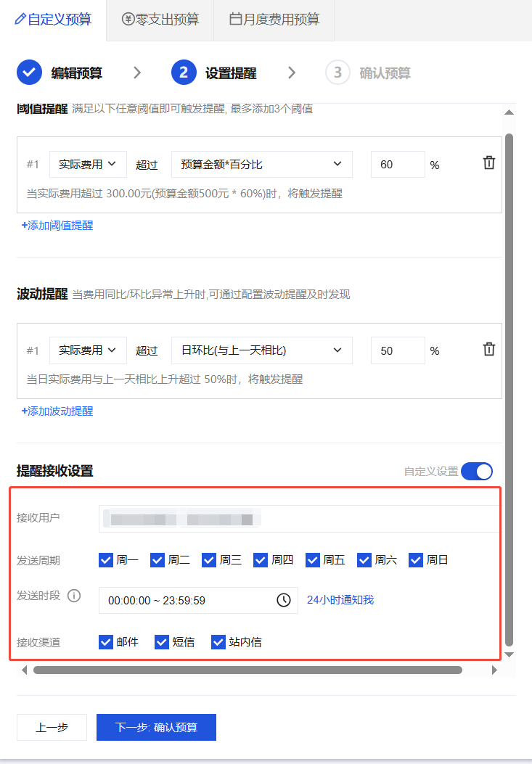Uncheck the 周二 checkbox
This screenshot has width=532, height=764.
pyautogui.click(x=157, y=560)
